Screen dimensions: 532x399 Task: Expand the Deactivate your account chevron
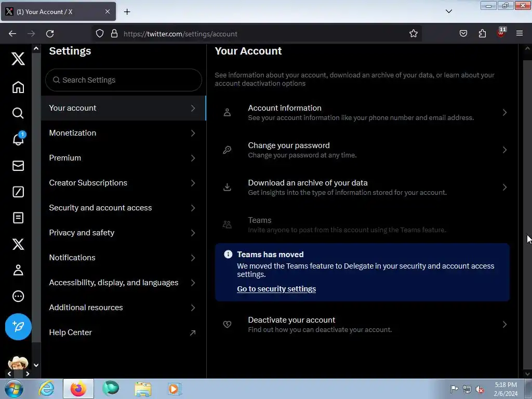[504, 325]
